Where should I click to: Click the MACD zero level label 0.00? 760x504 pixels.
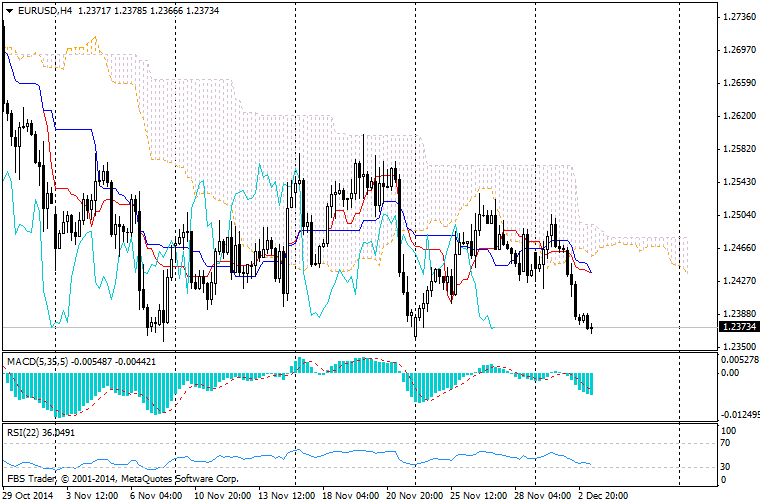pos(730,373)
